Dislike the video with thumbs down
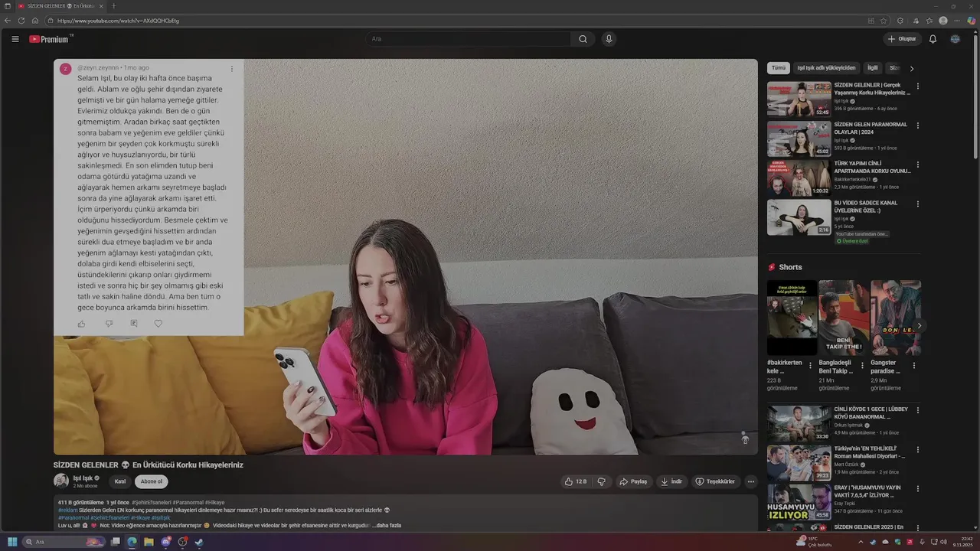Image resolution: width=980 pixels, height=551 pixels. [601, 481]
